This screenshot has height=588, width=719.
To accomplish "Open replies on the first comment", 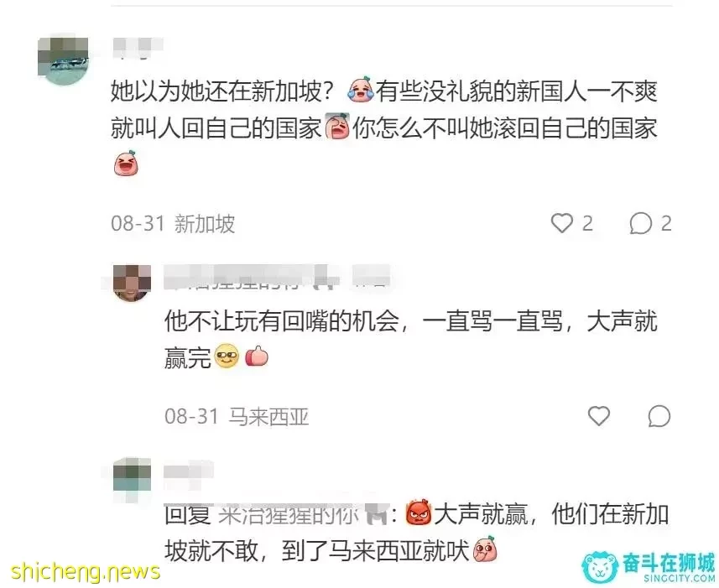I will click(x=641, y=224).
